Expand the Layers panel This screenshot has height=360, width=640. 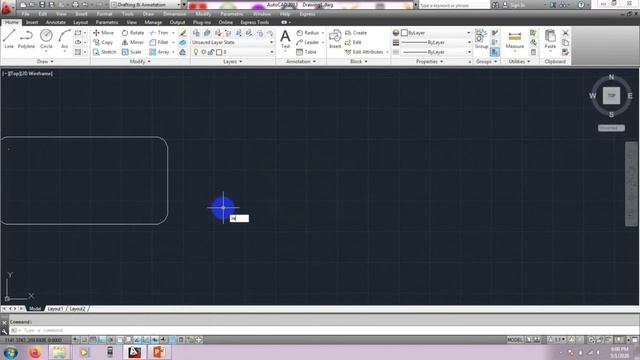[x=233, y=62]
